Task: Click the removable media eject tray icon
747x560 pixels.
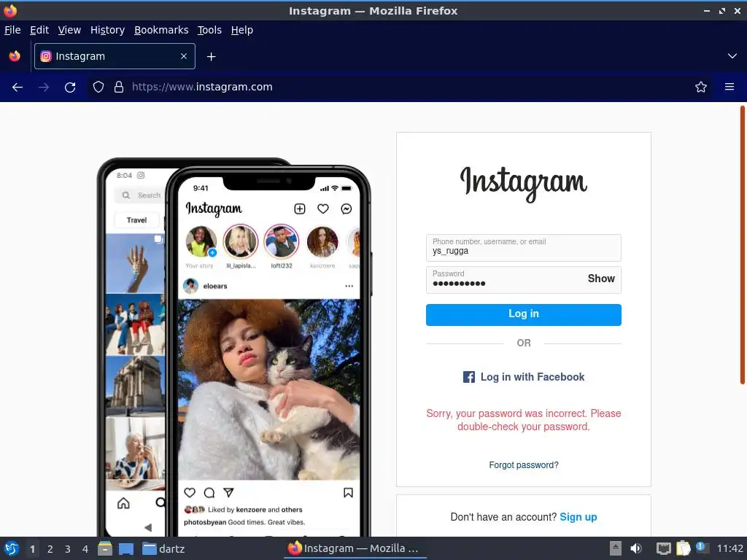Action: (x=616, y=548)
